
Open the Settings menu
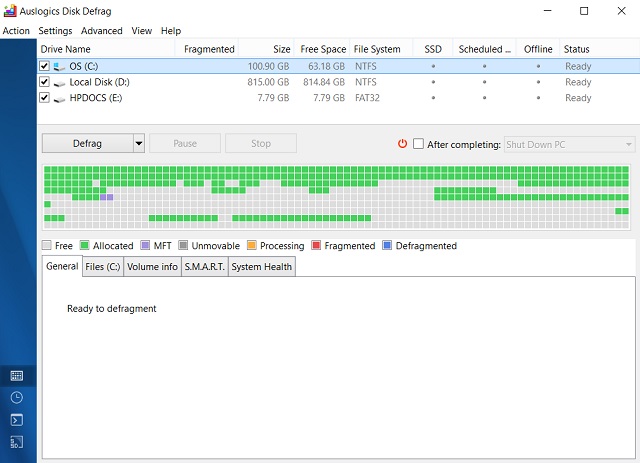point(55,31)
